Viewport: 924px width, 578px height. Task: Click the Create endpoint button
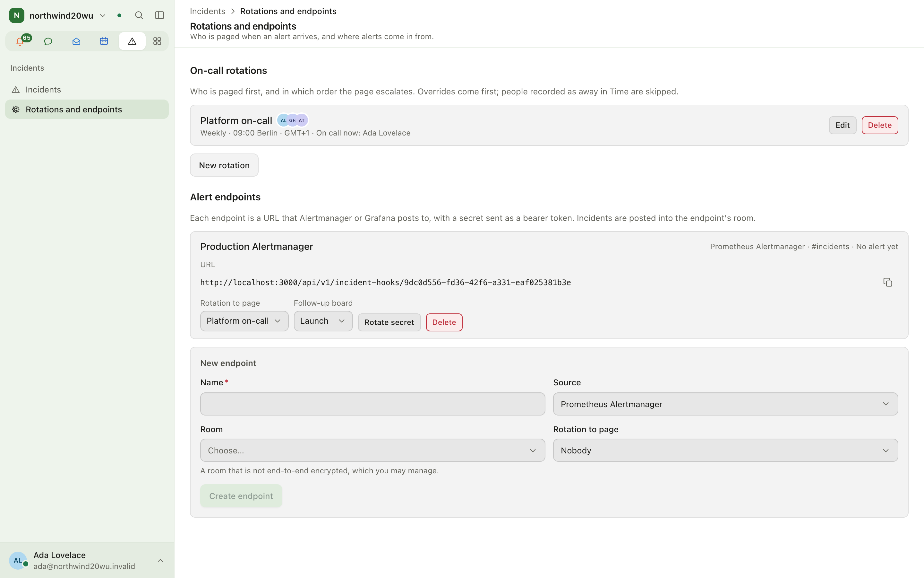(241, 496)
